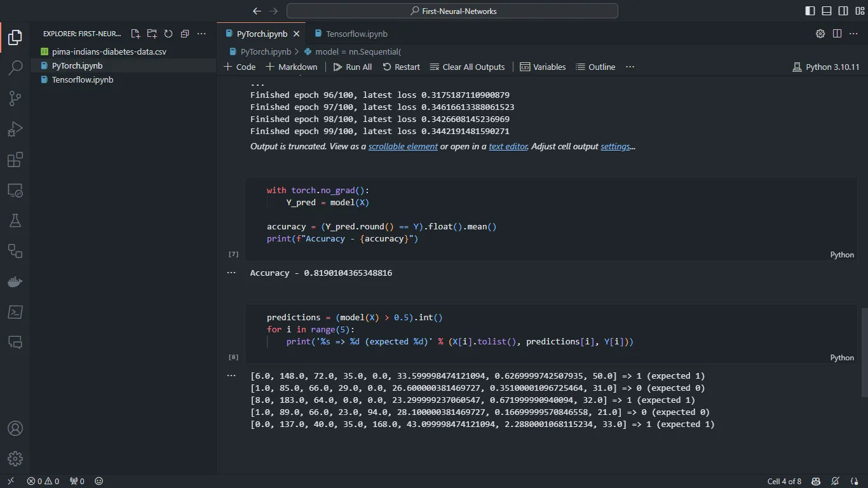Toggle the secondary side bar layout
868x488 pixels.
(843, 11)
